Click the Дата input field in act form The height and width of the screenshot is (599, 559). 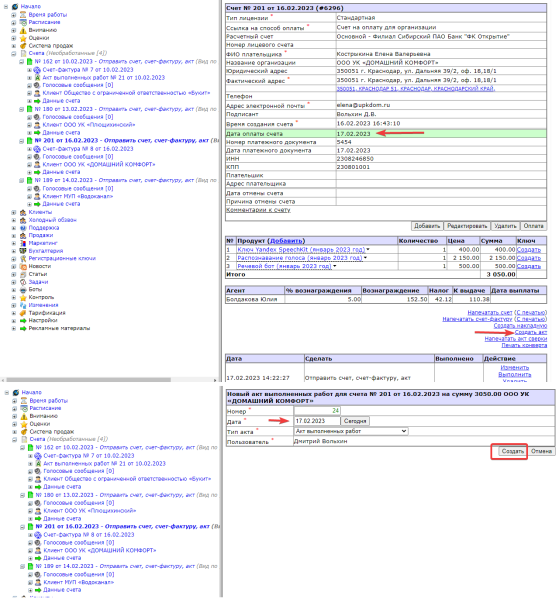pos(317,421)
